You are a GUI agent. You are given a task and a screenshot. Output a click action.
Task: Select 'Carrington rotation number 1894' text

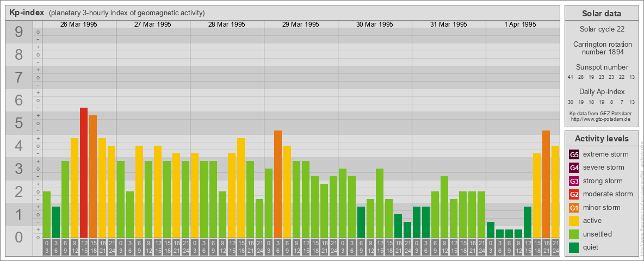click(602, 48)
